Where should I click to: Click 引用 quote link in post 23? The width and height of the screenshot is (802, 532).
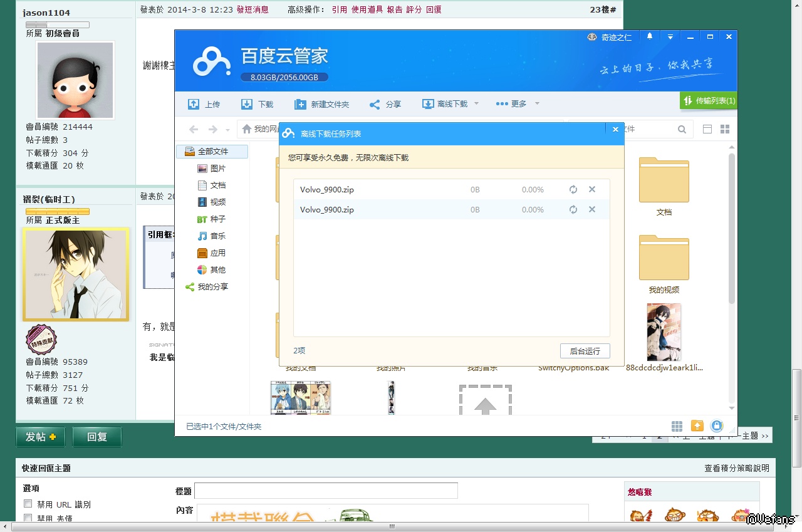click(340, 9)
